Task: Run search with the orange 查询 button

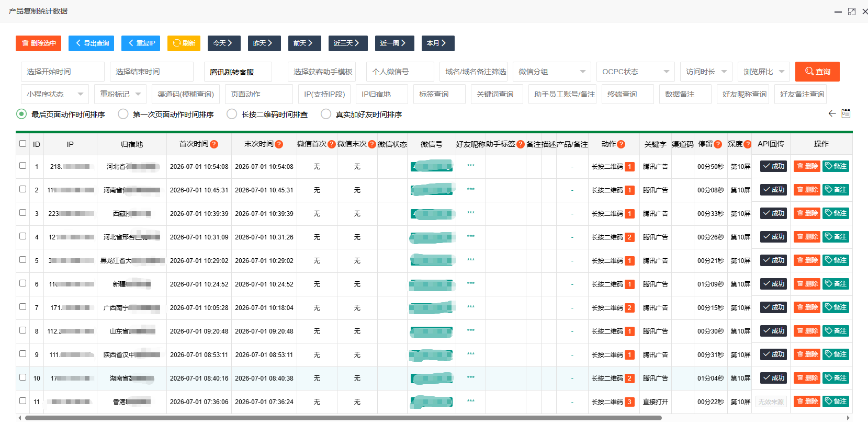Action: click(x=817, y=72)
